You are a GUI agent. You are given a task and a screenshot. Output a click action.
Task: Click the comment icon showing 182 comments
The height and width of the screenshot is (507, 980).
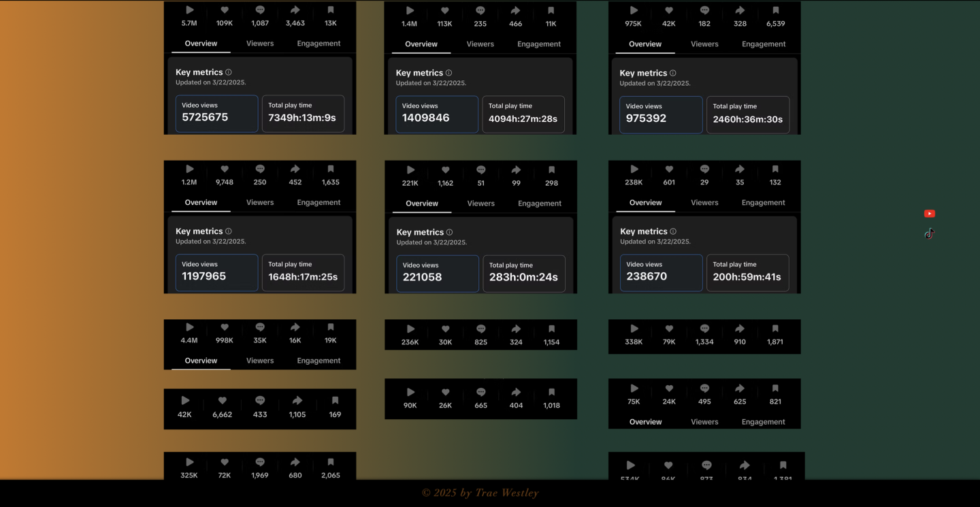[704, 11]
